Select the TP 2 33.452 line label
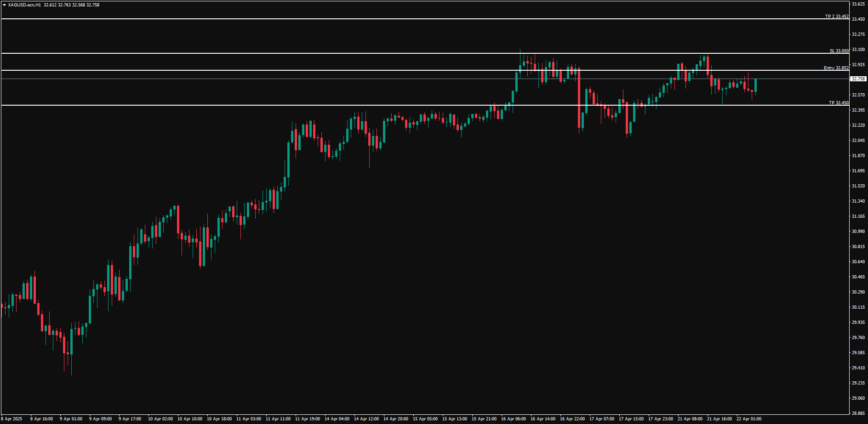 tap(836, 17)
